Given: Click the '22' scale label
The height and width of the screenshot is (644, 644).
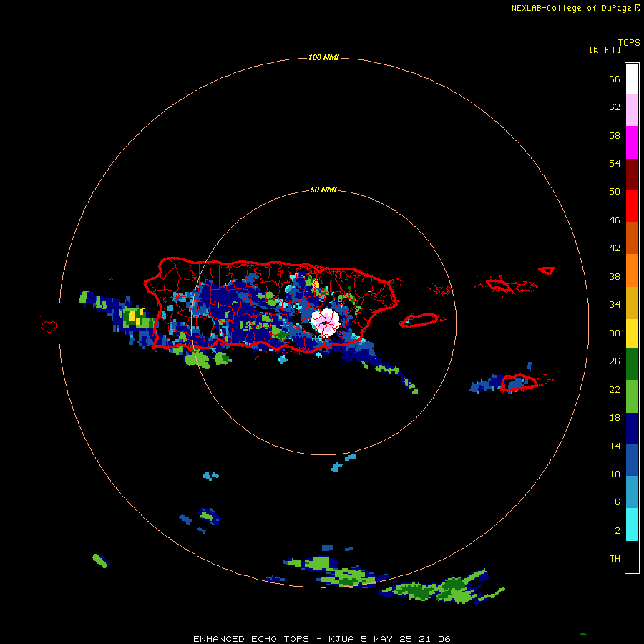Looking at the screenshot, I should 615,390.
